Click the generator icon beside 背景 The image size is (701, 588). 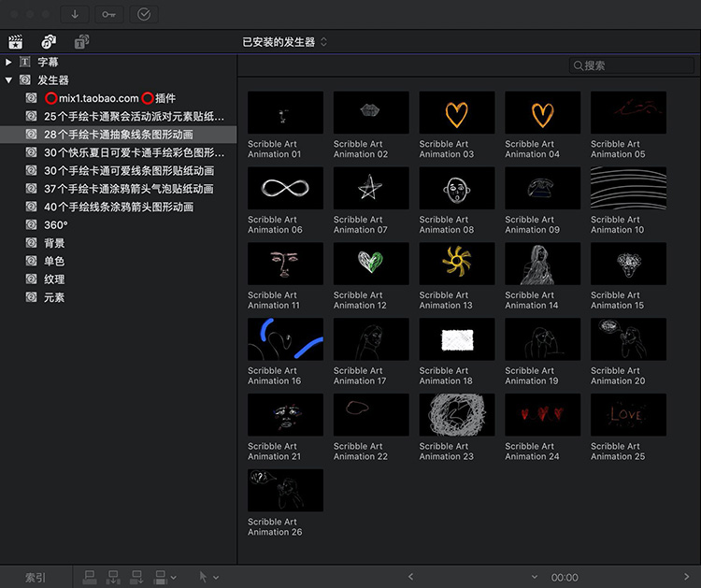(x=31, y=243)
